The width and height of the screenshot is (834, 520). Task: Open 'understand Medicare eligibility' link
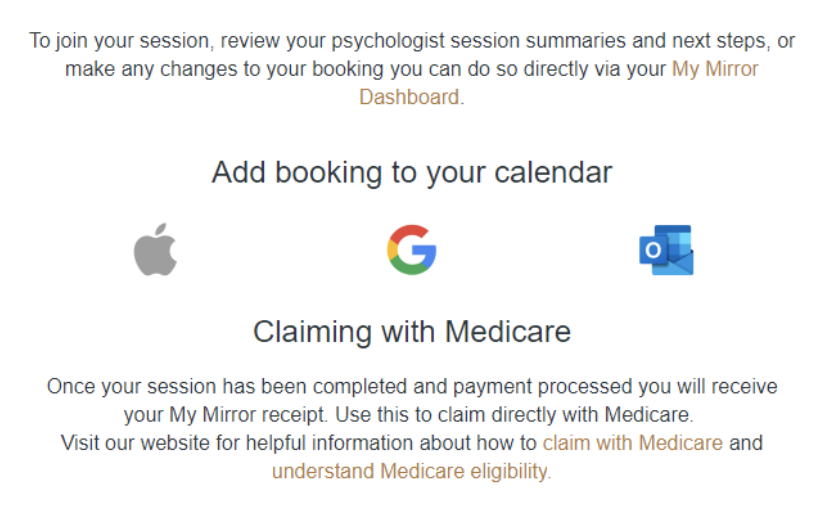[x=410, y=470]
